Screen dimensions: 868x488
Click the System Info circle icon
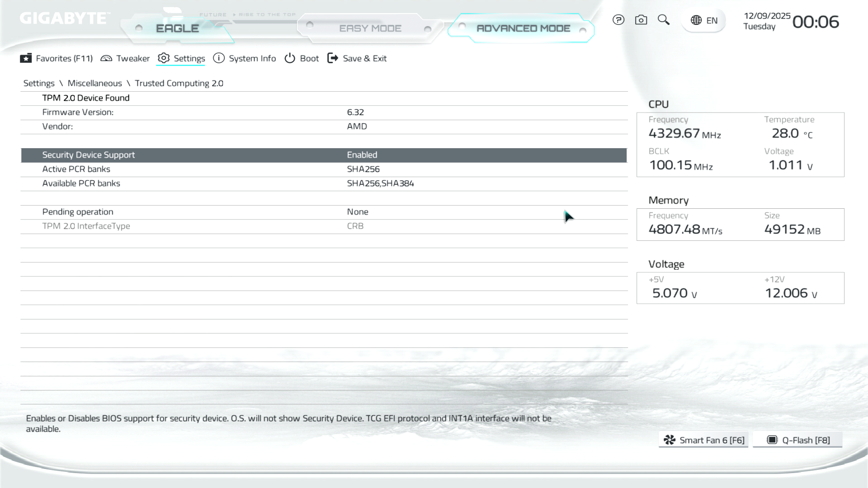pos(219,58)
